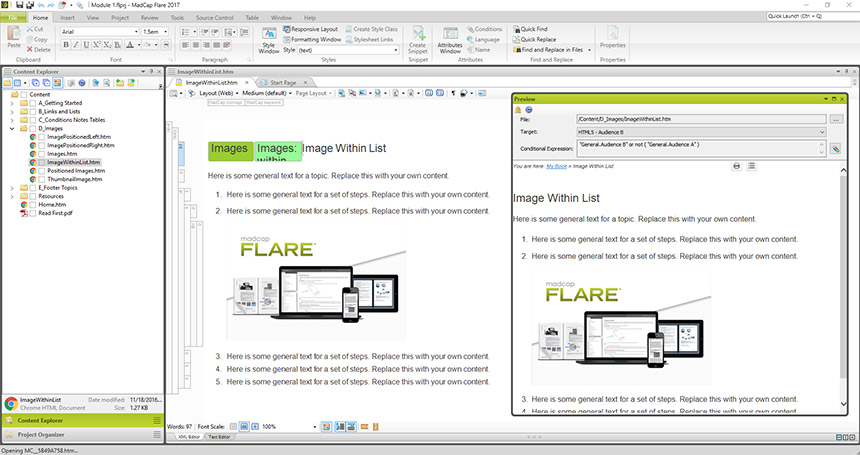The height and width of the screenshot is (455, 860).
Task: Click the Quick Find button
Action: [530, 29]
